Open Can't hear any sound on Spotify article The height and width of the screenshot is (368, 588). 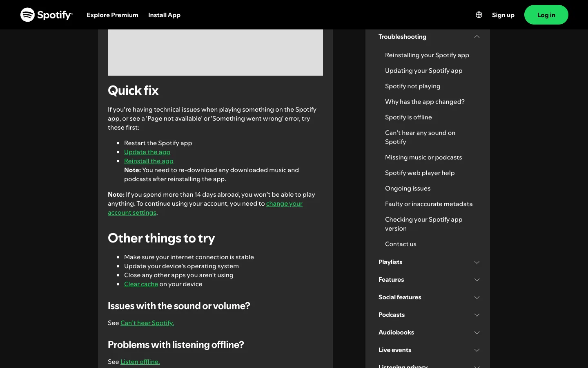tap(420, 137)
